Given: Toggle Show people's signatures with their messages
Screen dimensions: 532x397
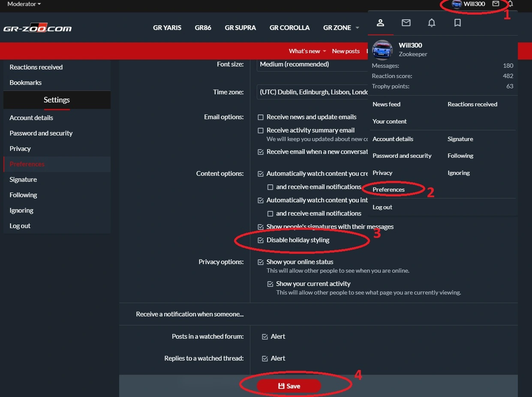Looking at the screenshot, I should click(261, 227).
